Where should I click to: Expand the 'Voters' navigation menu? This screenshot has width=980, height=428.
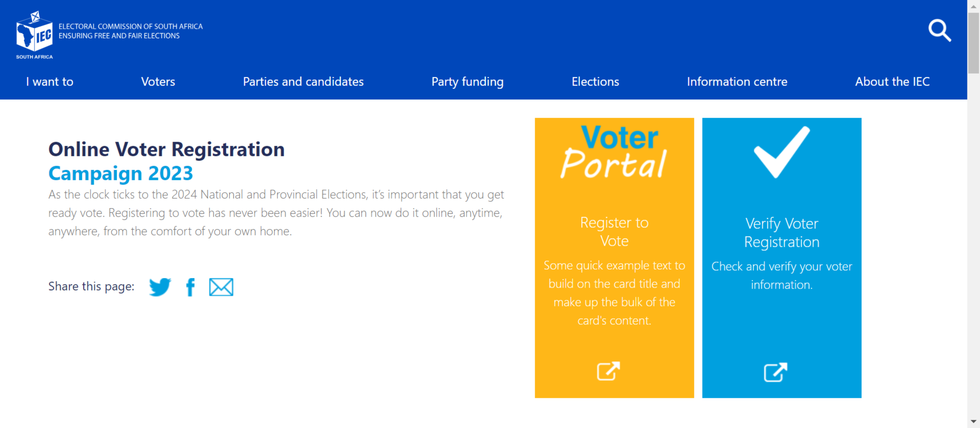coord(158,81)
